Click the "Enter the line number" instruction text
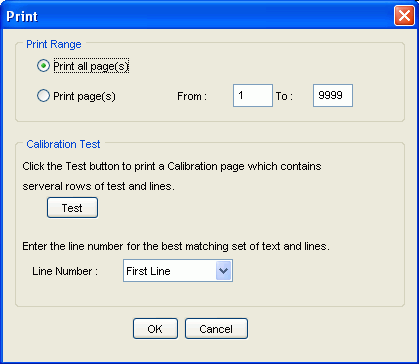The width and height of the screenshot is (419, 364). (176, 247)
